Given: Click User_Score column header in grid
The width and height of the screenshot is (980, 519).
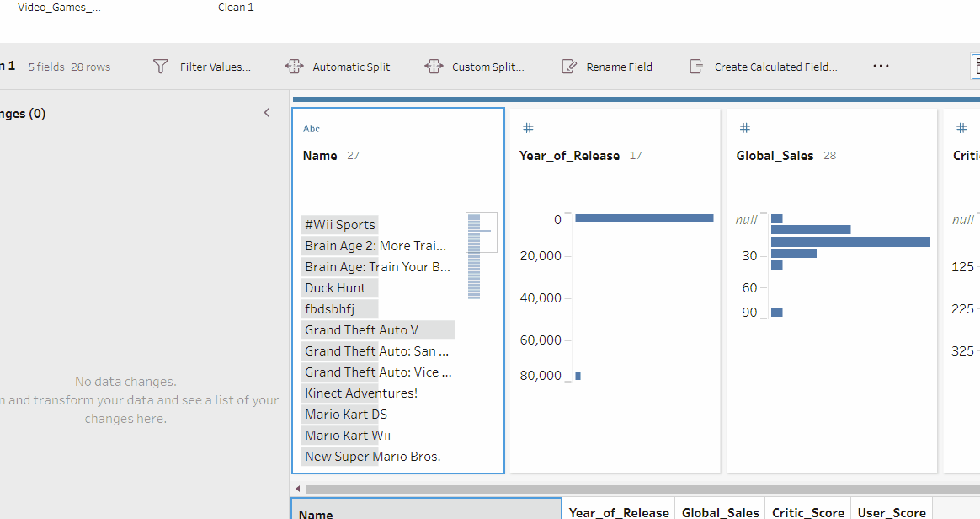Looking at the screenshot, I should (892, 508).
